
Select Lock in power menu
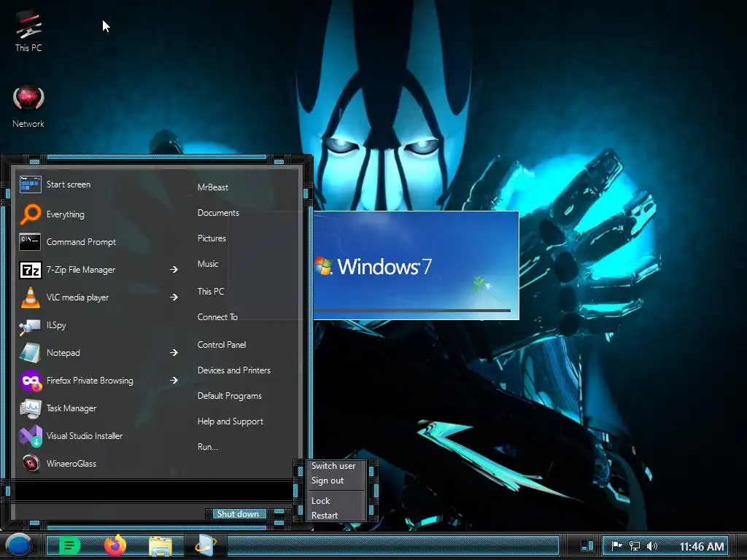click(x=321, y=501)
